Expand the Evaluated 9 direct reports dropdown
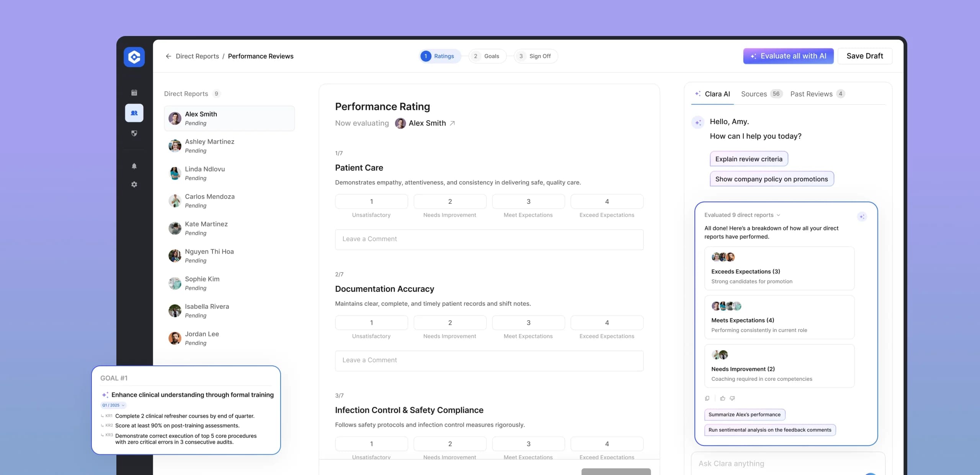 coord(742,215)
